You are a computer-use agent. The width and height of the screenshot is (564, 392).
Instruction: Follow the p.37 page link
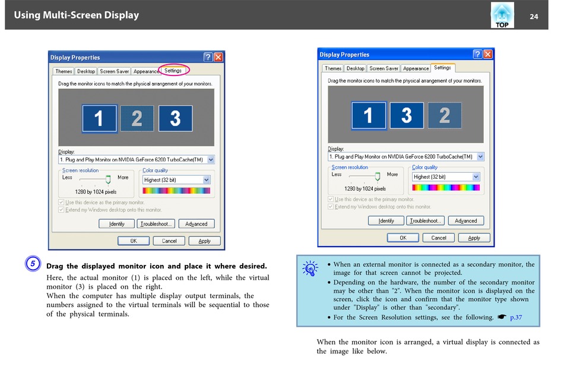[516, 317]
